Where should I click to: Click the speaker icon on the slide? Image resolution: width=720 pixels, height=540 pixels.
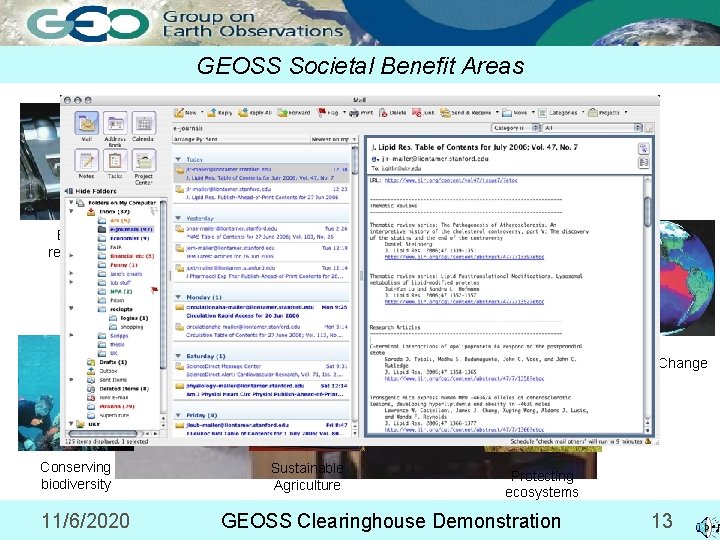[708, 527]
